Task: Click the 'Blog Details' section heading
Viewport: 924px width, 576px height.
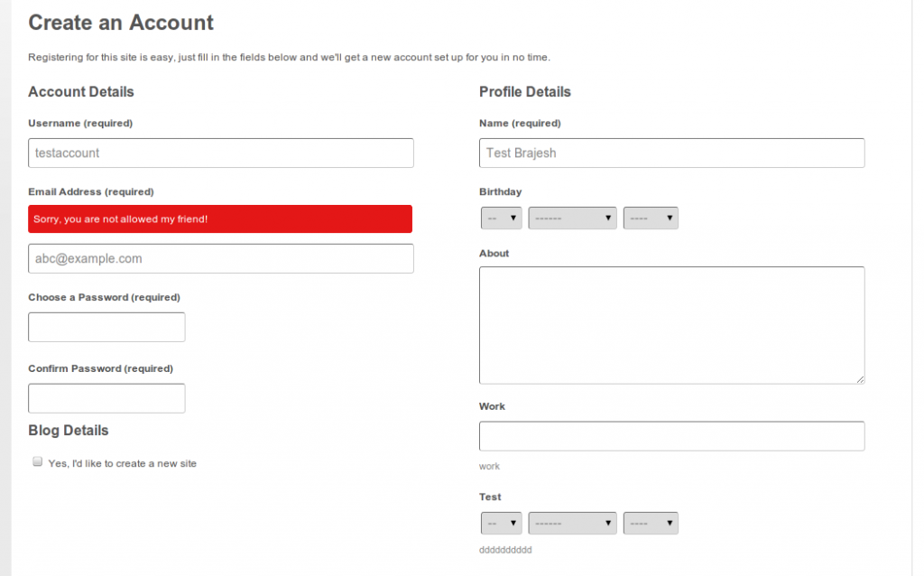Action: click(x=68, y=431)
